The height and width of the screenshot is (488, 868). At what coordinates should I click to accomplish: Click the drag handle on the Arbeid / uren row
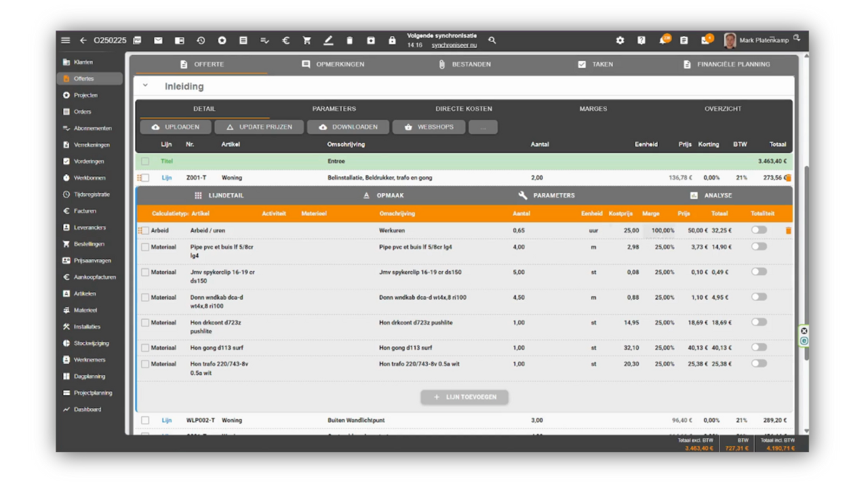[x=140, y=230]
